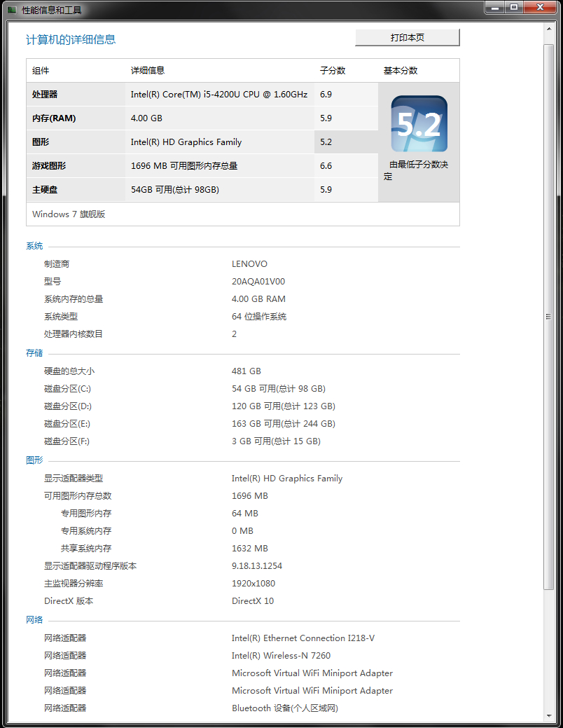
Task: Click the 存储 section header
Action: (34, 353)
